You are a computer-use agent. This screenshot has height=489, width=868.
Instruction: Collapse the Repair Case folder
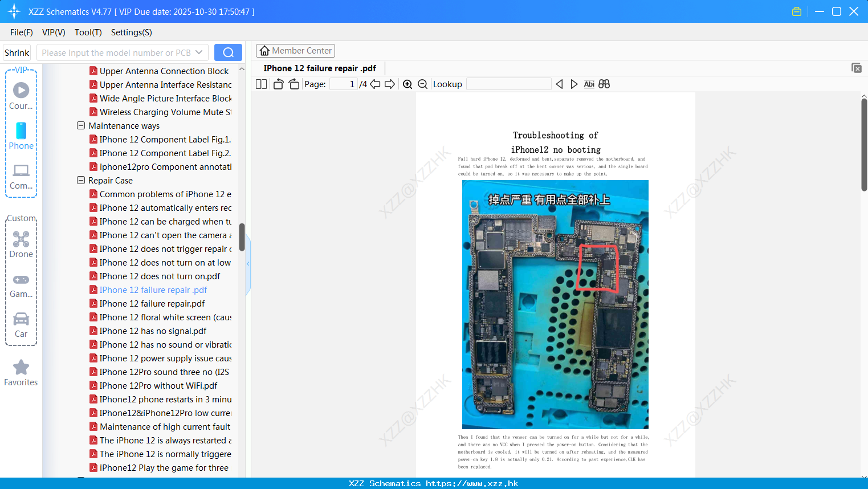[x=81, y=180]
